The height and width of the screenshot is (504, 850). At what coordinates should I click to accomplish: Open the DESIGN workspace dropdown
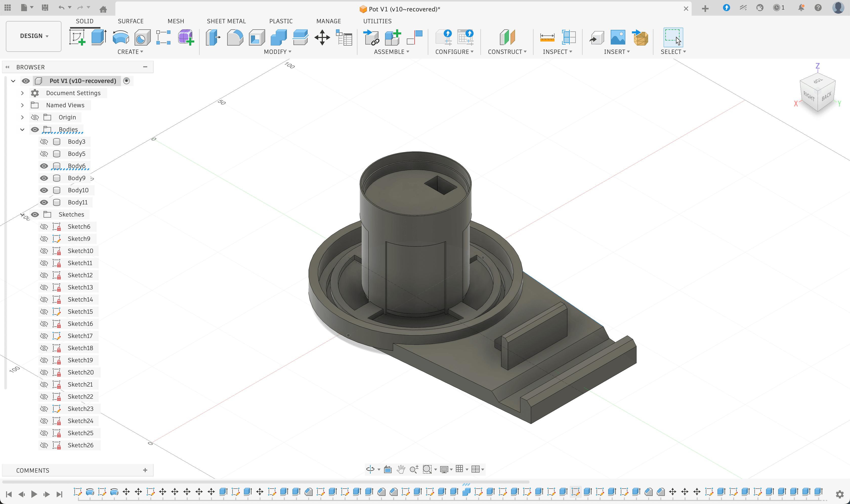pos(34,36)
